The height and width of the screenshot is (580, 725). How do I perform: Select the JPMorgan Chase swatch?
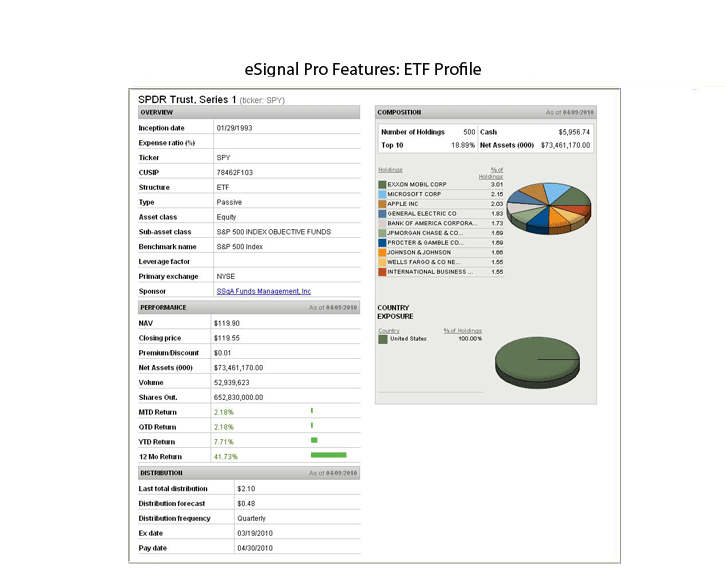382,233
